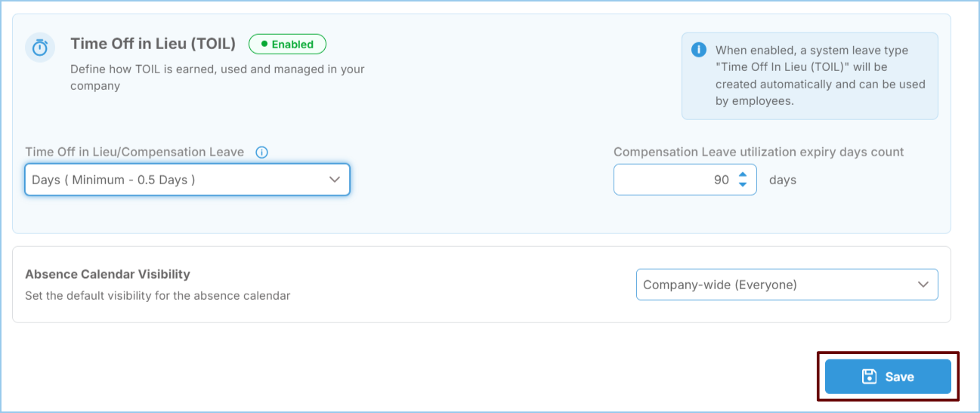The height and width of the screenshot is (413, 980).
Task: Click the Time Off in Lieu/Compensation Leave label
Action: 134,152
